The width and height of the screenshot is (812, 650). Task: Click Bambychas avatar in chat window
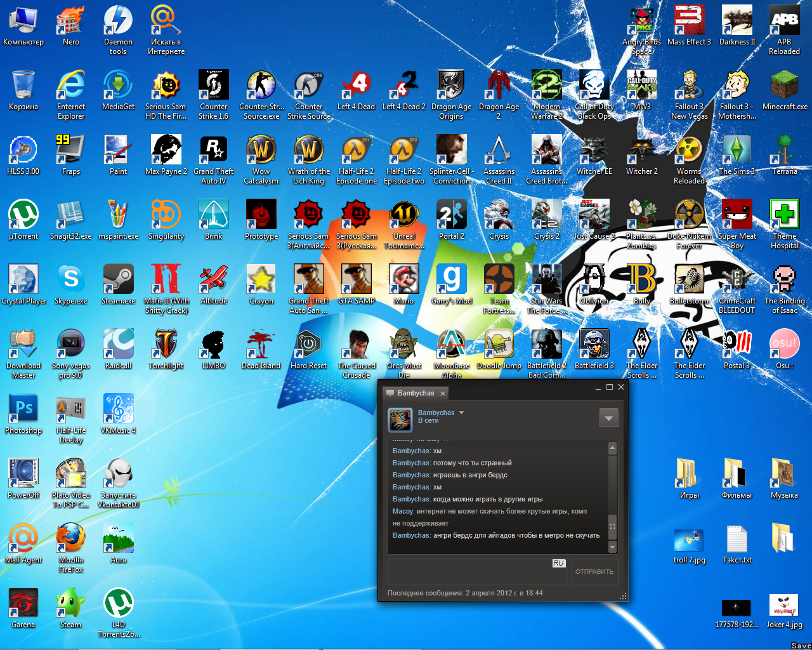[x=400, y=420]
